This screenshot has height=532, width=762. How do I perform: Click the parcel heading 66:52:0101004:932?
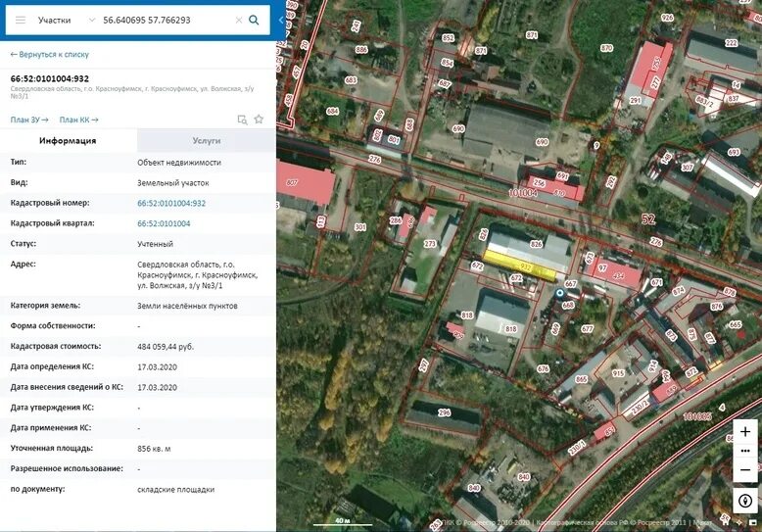(x=50, y=78)
